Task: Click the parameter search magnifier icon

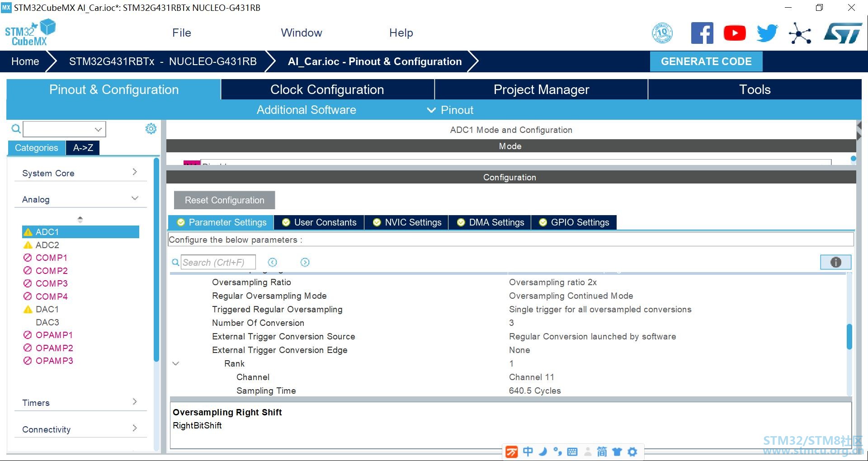Action: tap(175, 262)
